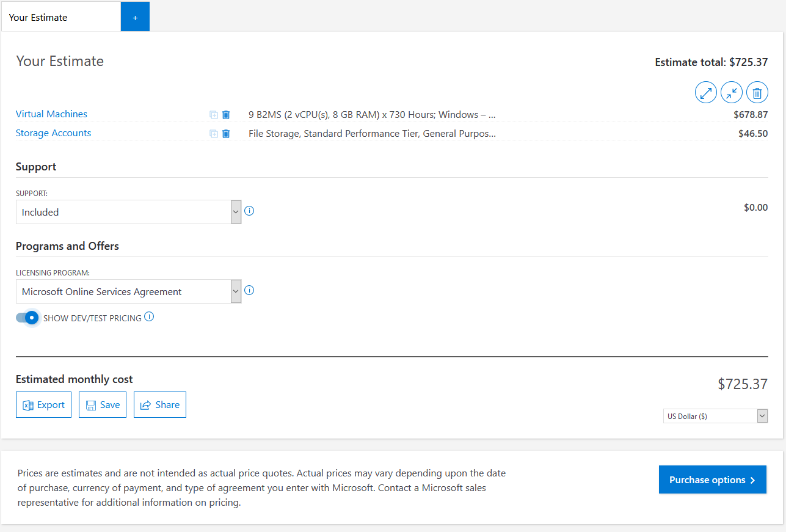Image resolution: width=786 pixels, height=532 pixels.
Task: Expand all estimate items icon
Action: [706, 93]
